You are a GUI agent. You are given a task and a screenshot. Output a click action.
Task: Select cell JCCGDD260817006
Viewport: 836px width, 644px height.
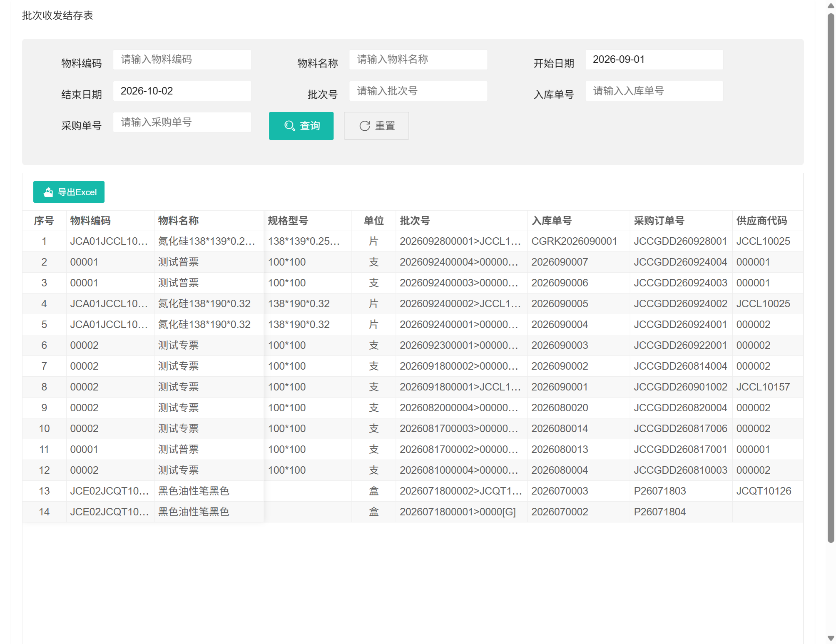[681, 429]
